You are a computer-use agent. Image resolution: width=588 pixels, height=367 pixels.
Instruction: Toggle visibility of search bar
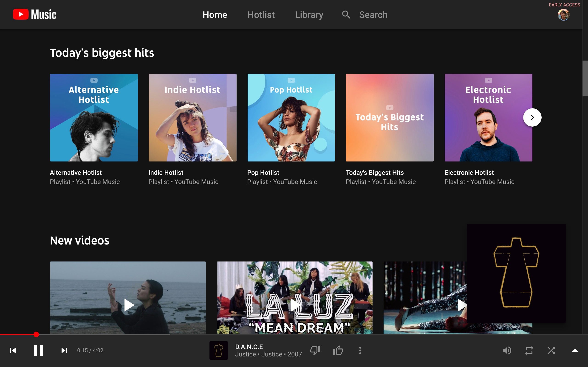click(x=346, y=15)
